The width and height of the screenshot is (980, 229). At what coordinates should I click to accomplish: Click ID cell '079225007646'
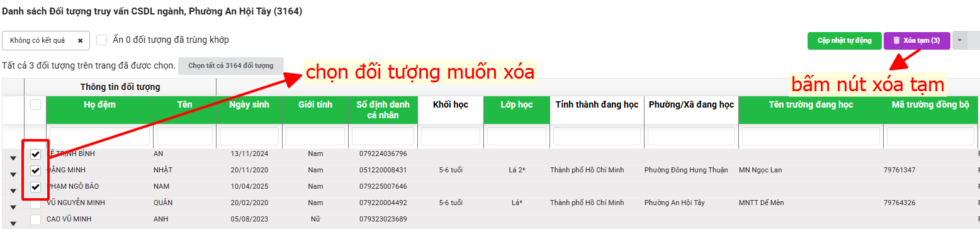pos(383,186)
